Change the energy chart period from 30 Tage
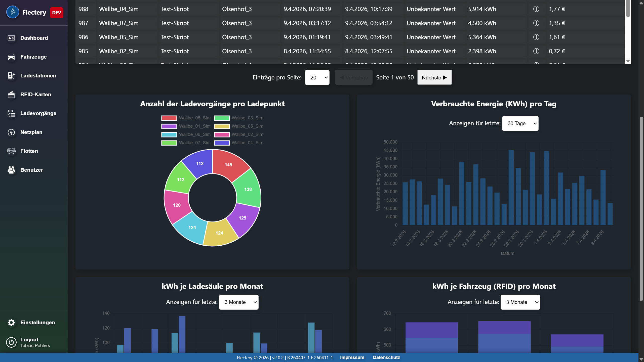This screenshot has height=362, width=644. tap(520, 123)
